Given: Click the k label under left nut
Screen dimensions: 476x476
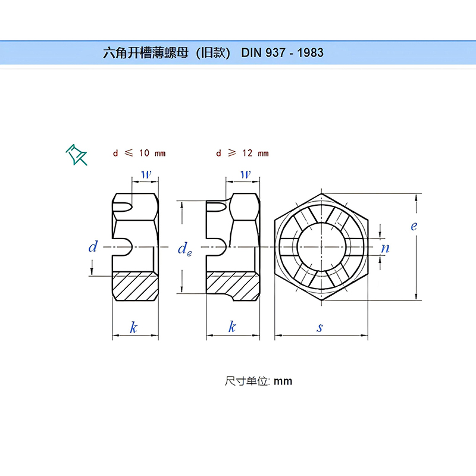Looking at the screenshot, I should [x=134, y=327].
